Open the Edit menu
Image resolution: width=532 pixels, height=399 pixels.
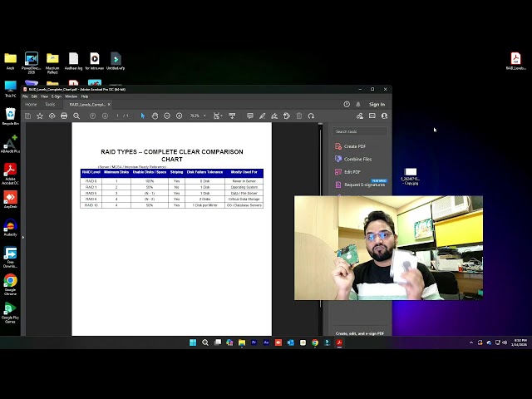point(34,96)
